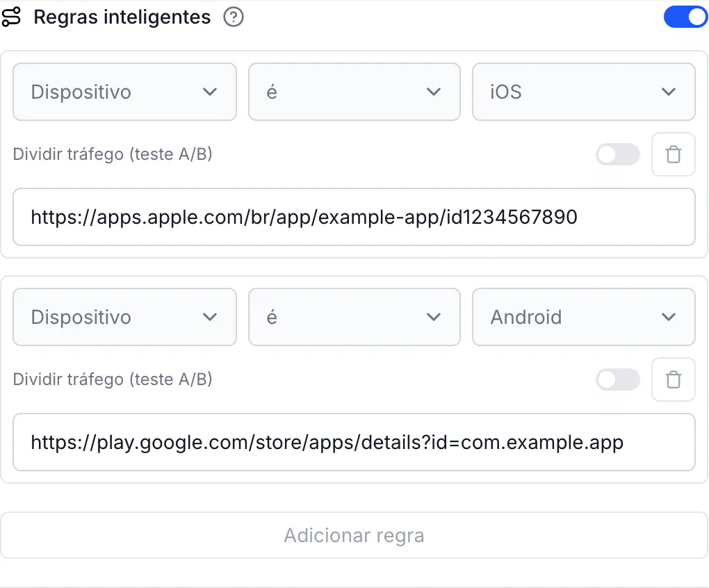Open second rule's Dispositivo dropdown
The width and height of the screenshot is (709, 588).
125,317
